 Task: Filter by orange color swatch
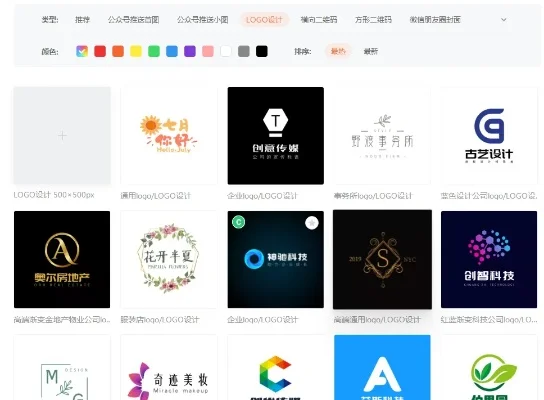pyautogui.click(x=118, y=51)
